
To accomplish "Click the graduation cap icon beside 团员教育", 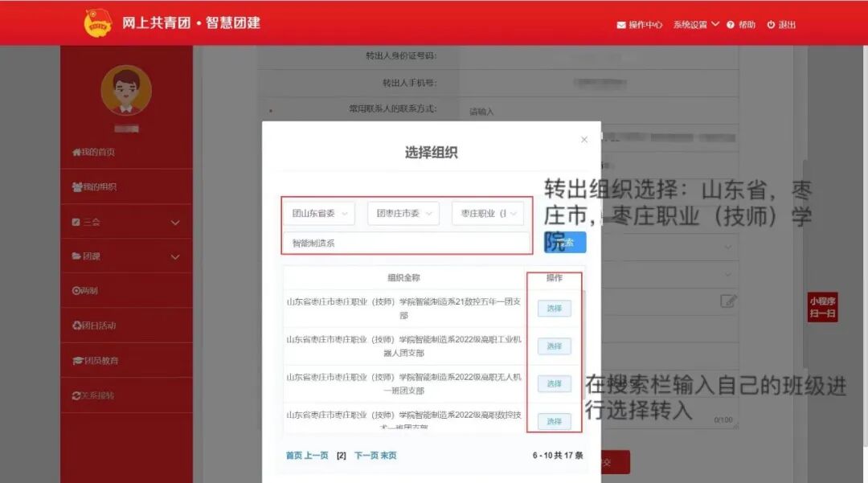I will tap(77, 361).
